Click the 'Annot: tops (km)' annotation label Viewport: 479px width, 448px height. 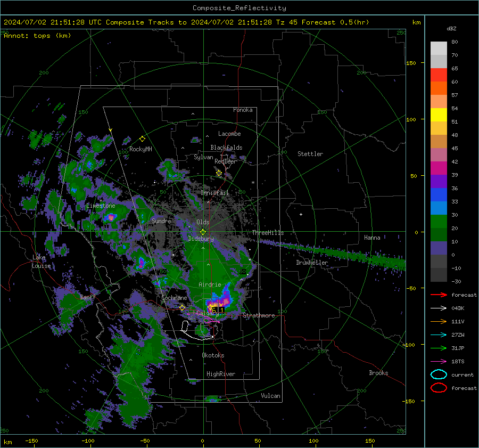click(x=37, y=36)
